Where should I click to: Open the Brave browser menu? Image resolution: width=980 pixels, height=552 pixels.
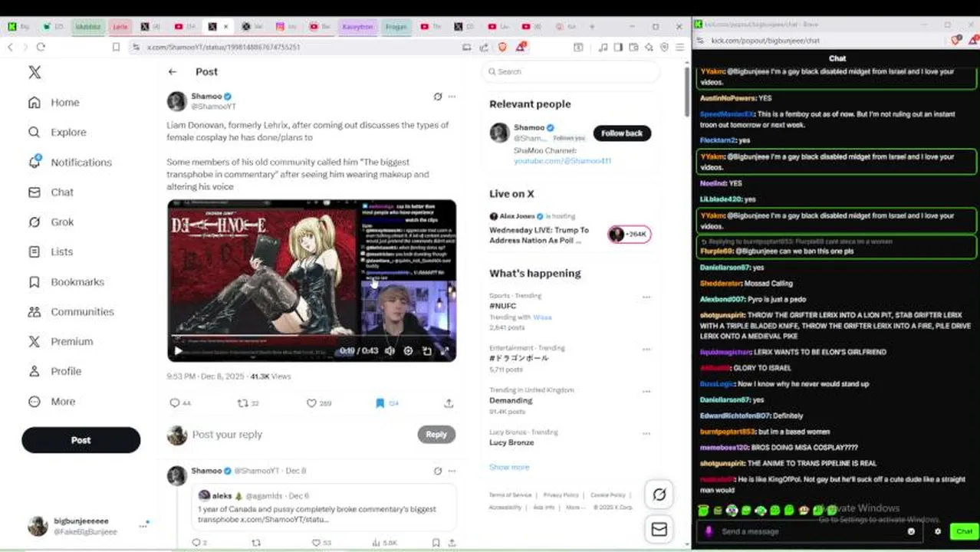[x=679, y=47]
